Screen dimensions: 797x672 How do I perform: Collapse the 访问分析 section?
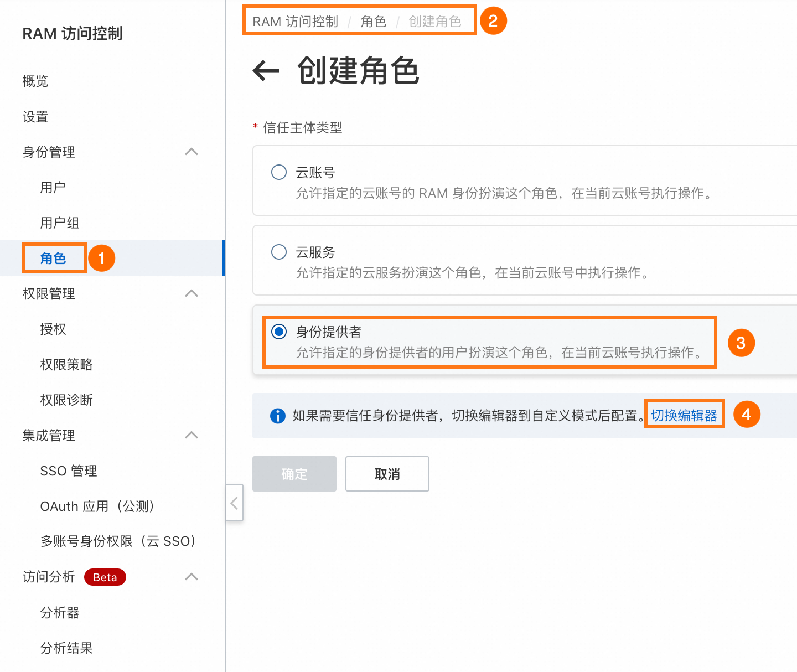click(192, 577)
